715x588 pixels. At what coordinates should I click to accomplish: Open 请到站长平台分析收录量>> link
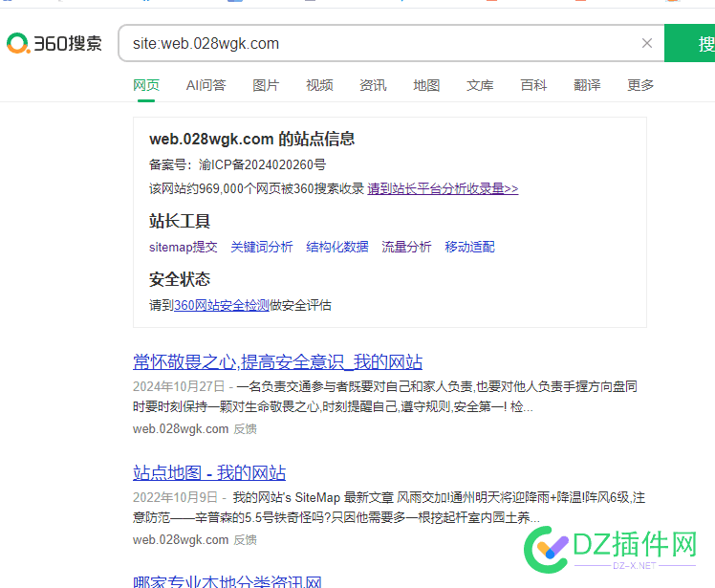[443, 188]
